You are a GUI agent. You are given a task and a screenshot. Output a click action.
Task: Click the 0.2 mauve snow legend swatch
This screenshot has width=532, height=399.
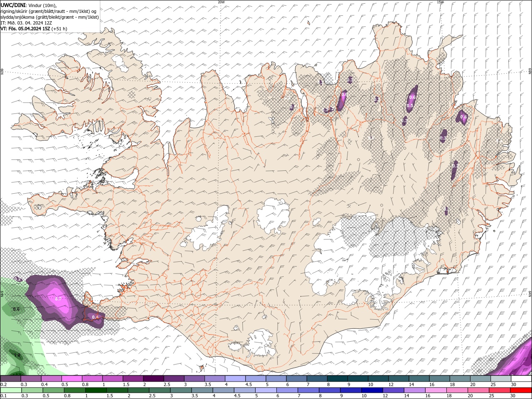(x=10, y=379)
